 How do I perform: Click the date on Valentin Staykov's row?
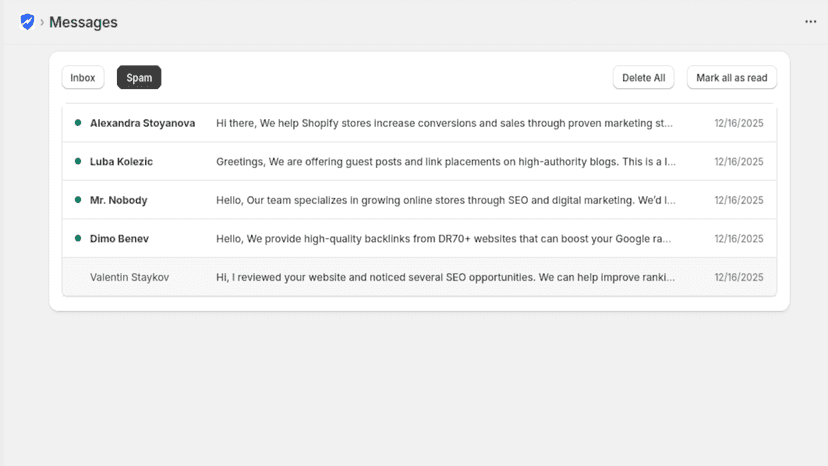point(739,277)
